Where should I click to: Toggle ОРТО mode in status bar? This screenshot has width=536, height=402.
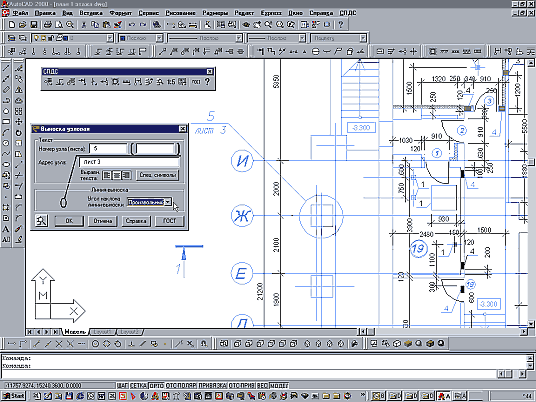point(157,385)
